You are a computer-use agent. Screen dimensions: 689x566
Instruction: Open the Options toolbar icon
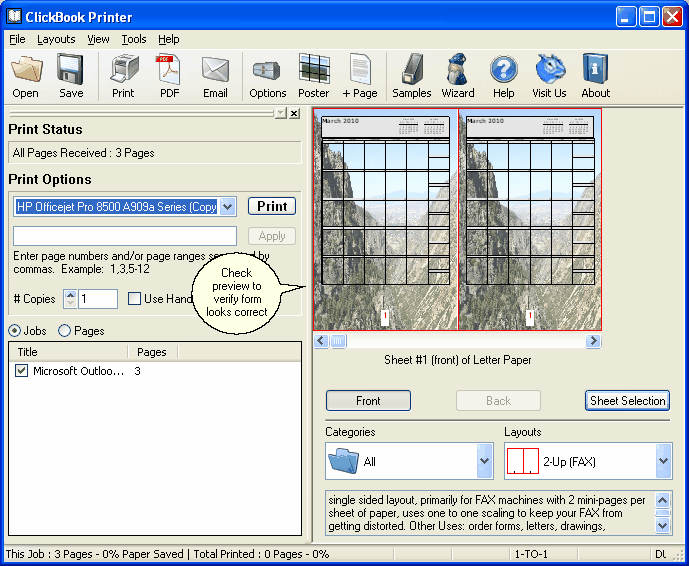click(x=267, y=70)
